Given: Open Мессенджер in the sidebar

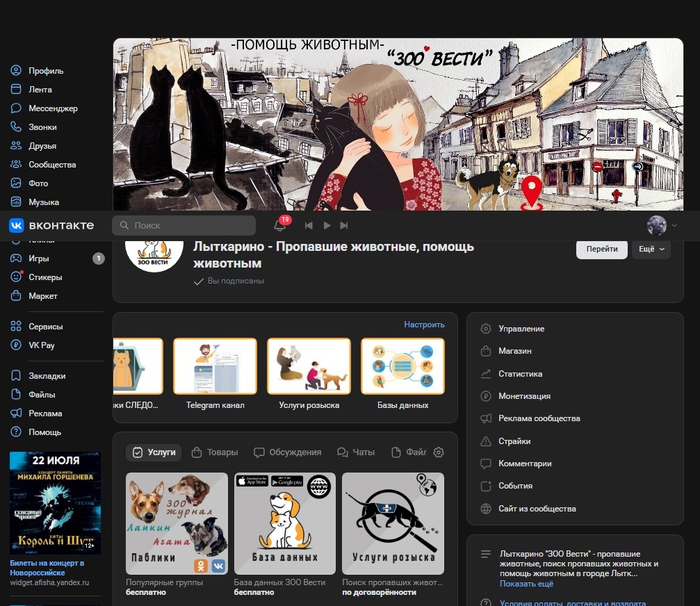Looking at the screenshot, I should [x=44, y=108].
